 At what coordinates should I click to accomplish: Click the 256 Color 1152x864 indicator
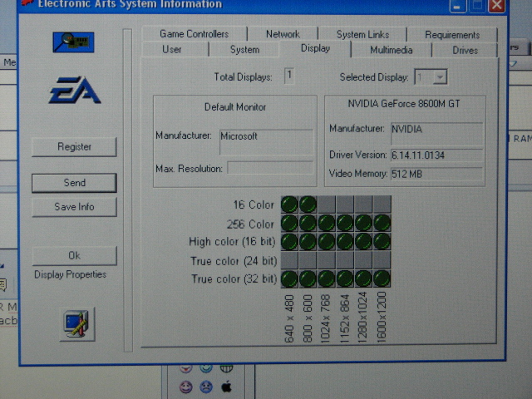coord(345,224)
